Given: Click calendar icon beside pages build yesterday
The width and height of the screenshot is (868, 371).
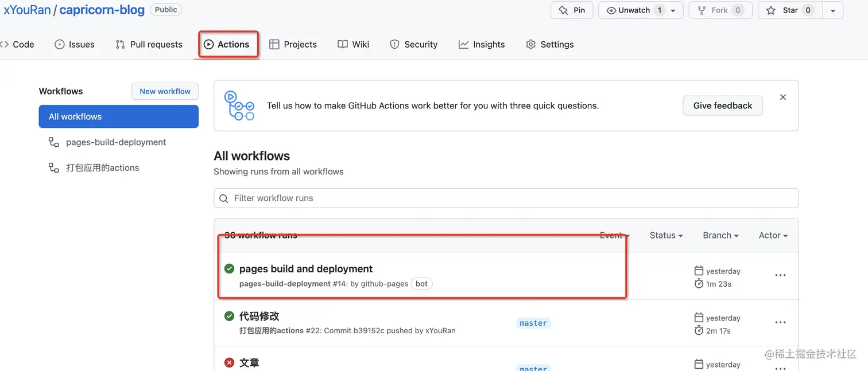Looking at the screenshot, I should [699, 271].
